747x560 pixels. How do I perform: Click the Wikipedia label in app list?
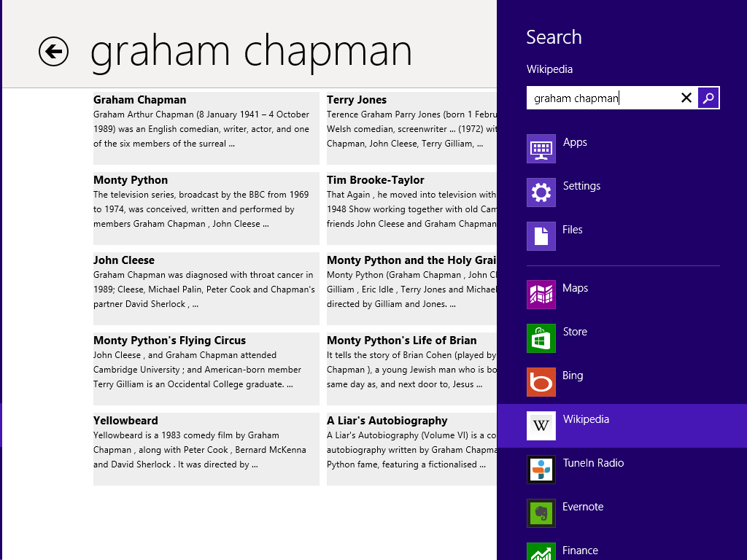[586, 419]
